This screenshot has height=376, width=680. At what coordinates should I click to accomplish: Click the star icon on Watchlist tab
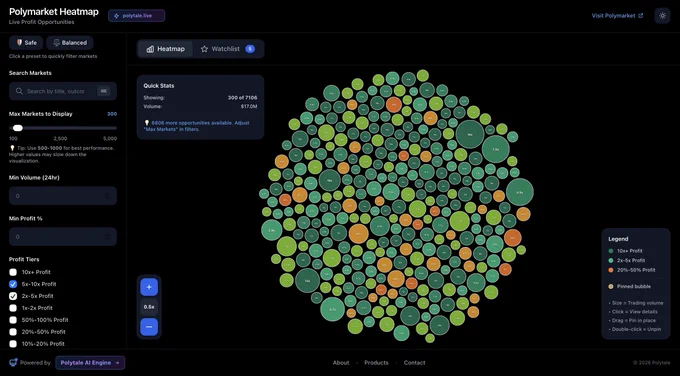(204, 49)
